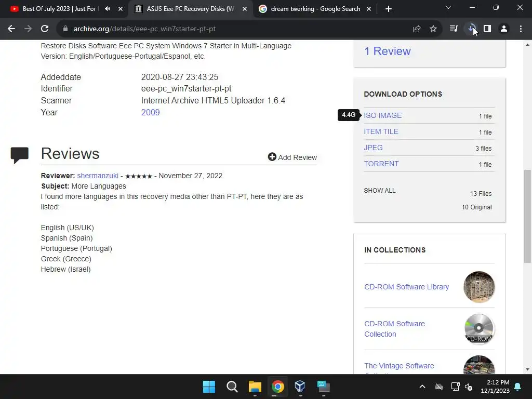
Task: Open the notifications bell icon
Action: point(518,387)
